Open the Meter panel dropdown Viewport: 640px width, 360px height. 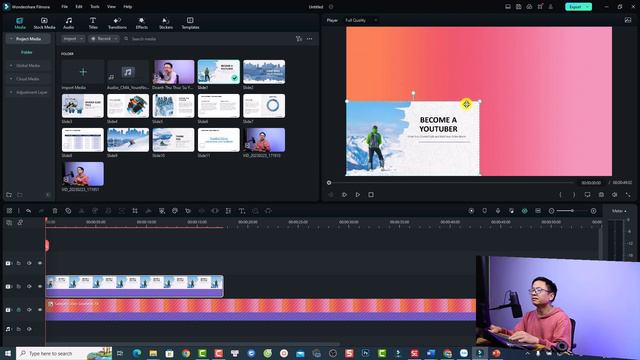tap(619, 211)
